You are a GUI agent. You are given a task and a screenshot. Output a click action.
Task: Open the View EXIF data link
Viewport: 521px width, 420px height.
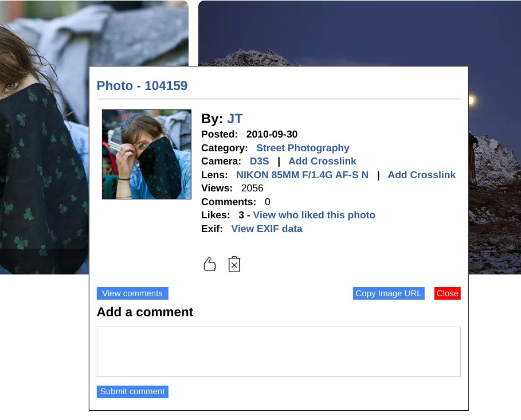267,229
